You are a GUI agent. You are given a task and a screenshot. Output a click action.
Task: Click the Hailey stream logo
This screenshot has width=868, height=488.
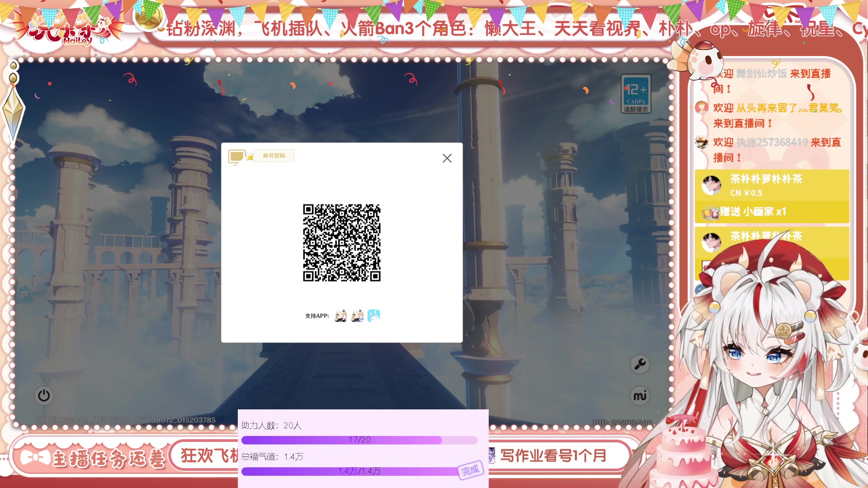coord(68,28)
